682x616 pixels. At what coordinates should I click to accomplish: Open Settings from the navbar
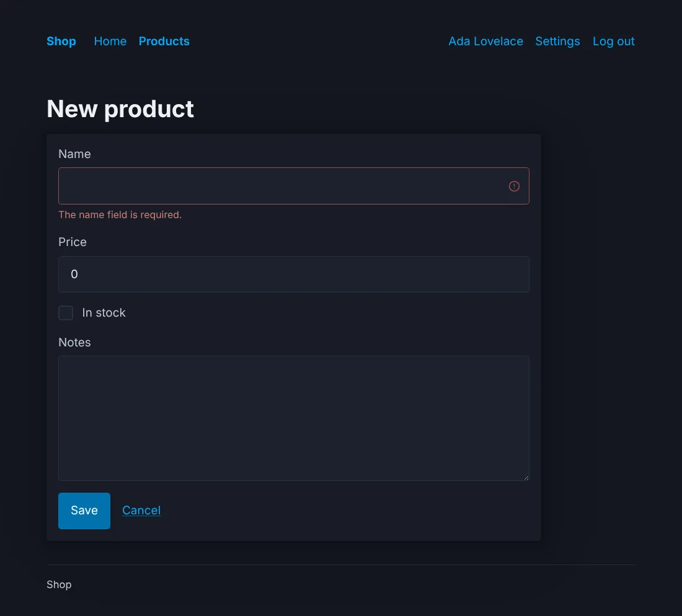pos(557,42)
